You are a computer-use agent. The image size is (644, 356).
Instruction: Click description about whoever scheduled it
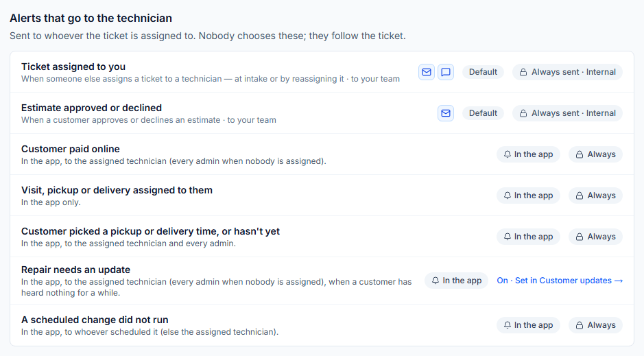click(150, 332)
